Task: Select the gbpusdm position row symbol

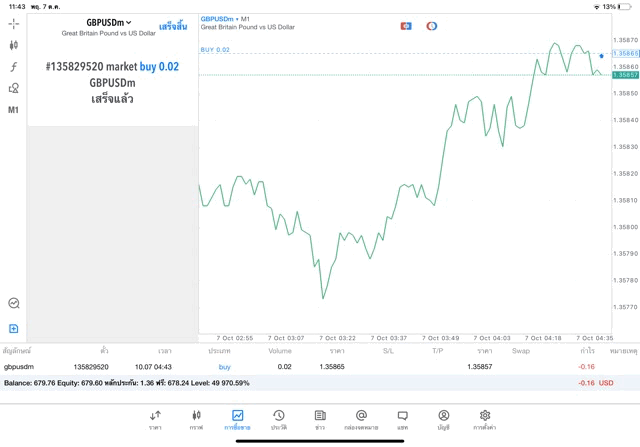Action: 19,367
